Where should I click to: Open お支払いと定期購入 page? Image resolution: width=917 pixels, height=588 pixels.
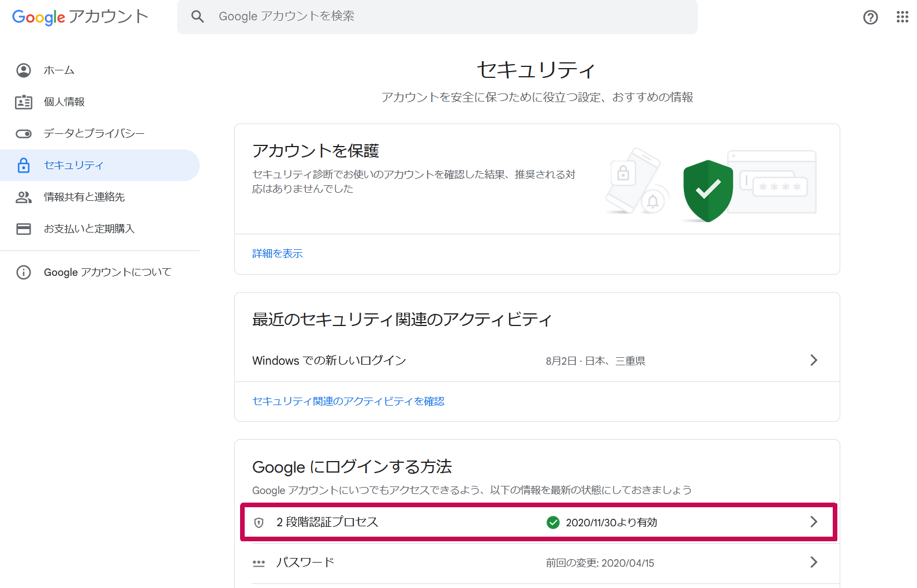pyautogui.click(x=100, y=229)
